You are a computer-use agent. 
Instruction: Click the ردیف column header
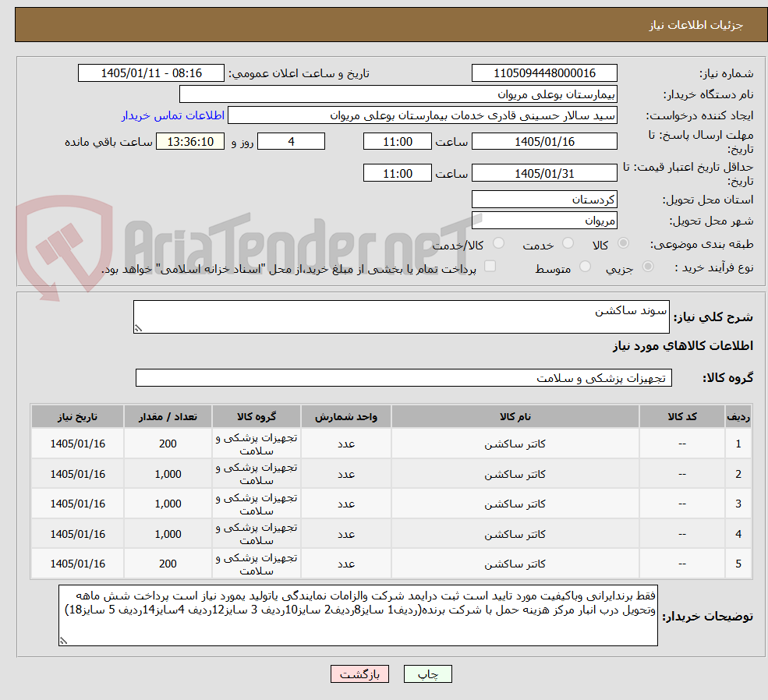coord(738,416)
